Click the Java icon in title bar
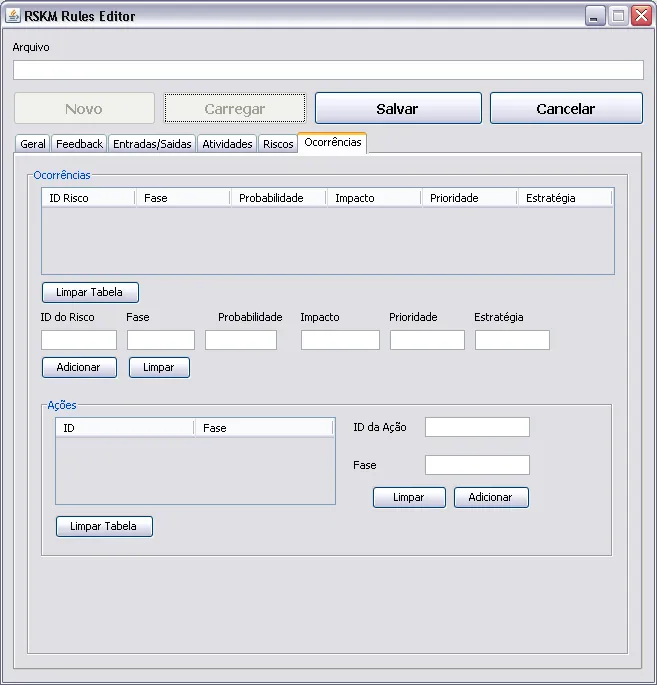The height and width of the screenshot is (685, 657). (x=13, y=16)
